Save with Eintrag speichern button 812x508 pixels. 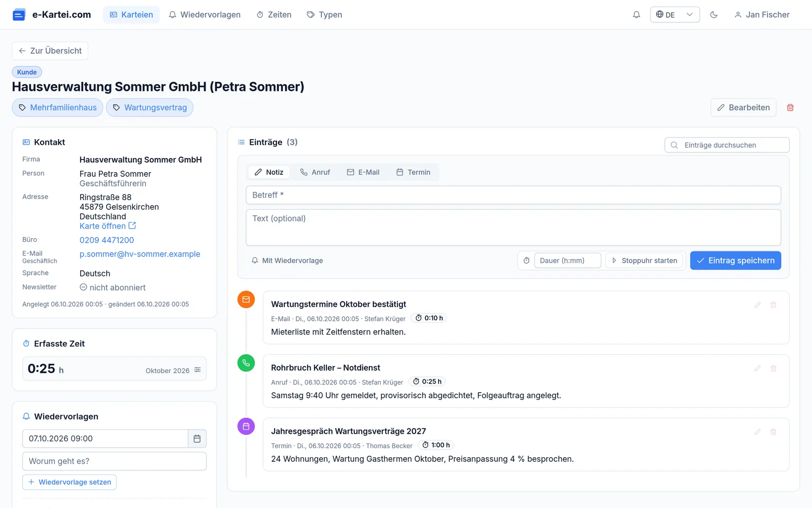click(735, 261)
